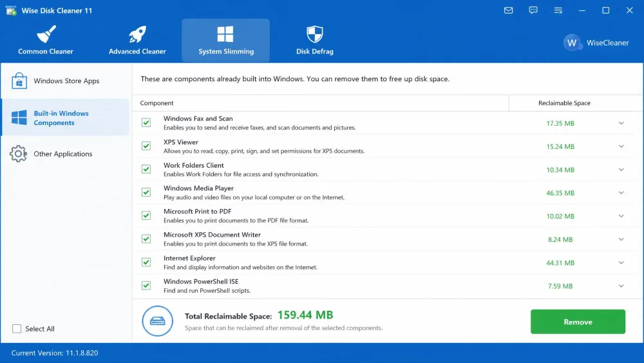Click the 7.59 MB size value

pyautogui.click(x=560, y=286)
